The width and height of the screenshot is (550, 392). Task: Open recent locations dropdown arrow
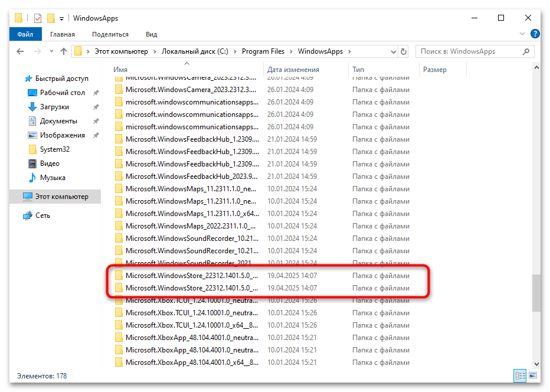(x=51, y=51)
